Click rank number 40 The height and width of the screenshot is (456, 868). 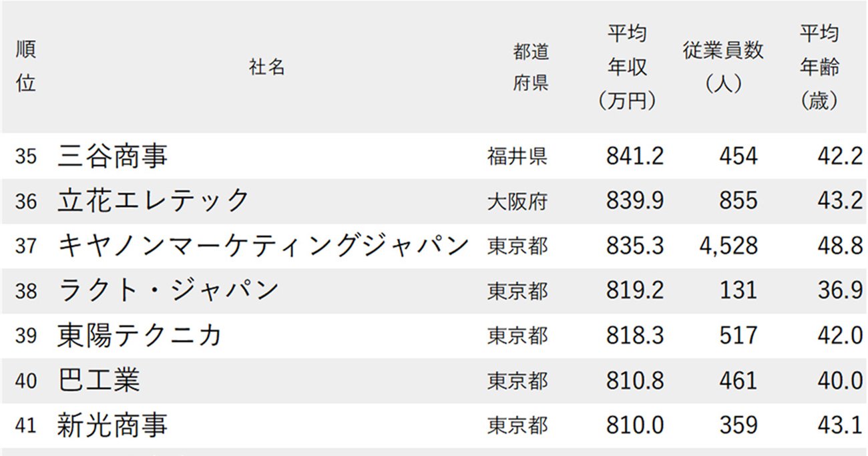click(x=25, y=381)
